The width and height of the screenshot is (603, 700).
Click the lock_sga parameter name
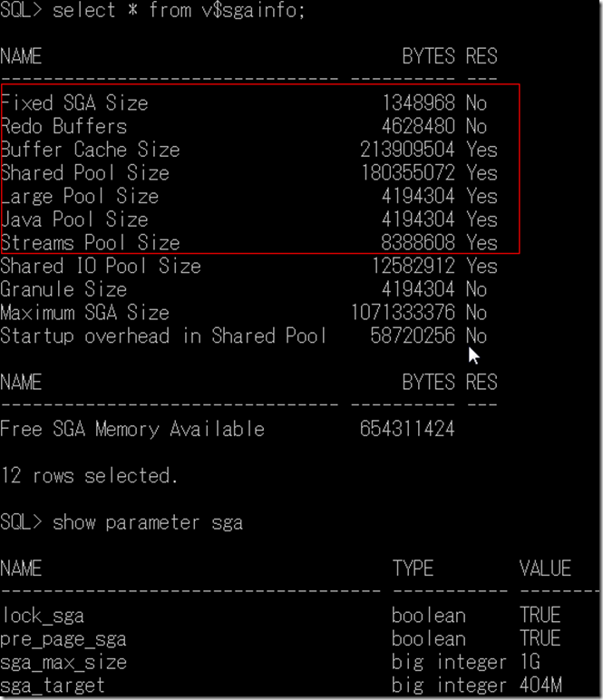click(x=43, y=616)
